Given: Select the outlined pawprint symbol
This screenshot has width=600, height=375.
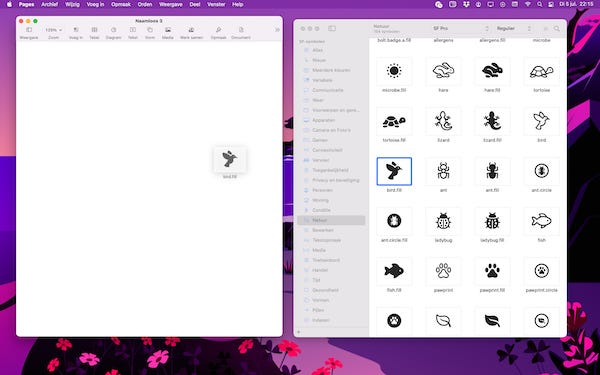Looking at the screenshot, I should (443, 271).
